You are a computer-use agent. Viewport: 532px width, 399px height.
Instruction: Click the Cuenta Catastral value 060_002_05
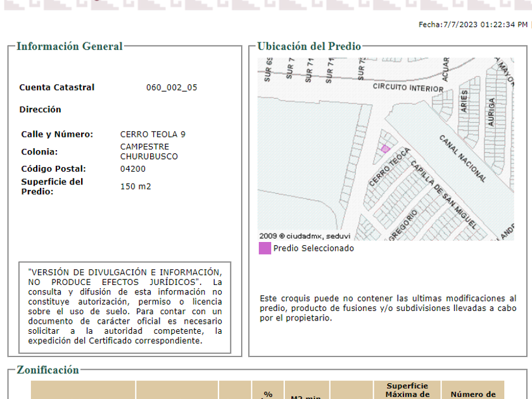click(x=171, y=87)
